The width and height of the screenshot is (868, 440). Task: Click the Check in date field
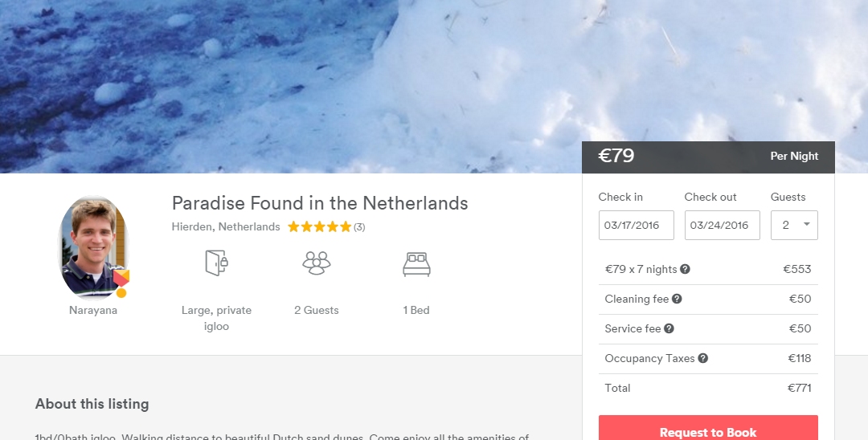636,225
